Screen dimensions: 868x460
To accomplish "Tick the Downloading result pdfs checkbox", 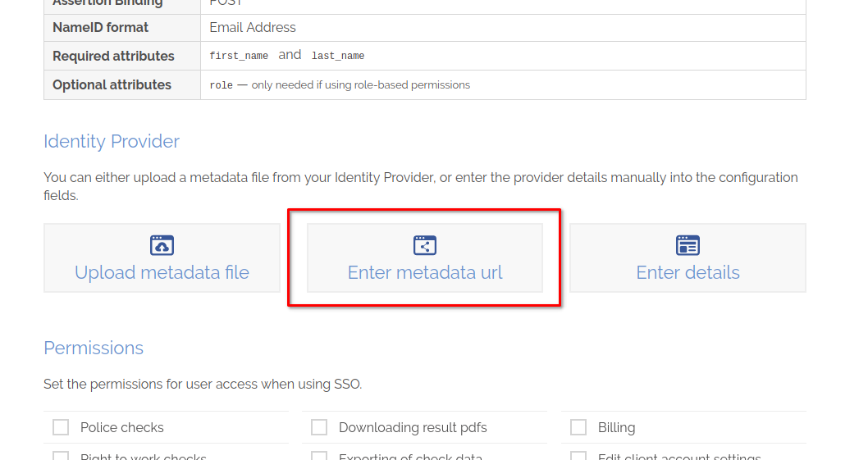I will click(x=319, y=427).
